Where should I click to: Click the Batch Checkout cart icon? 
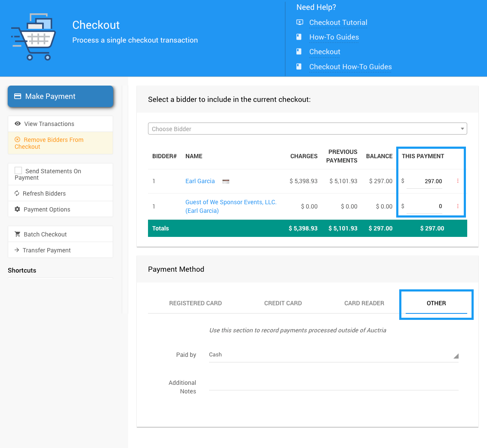(18, 234)
